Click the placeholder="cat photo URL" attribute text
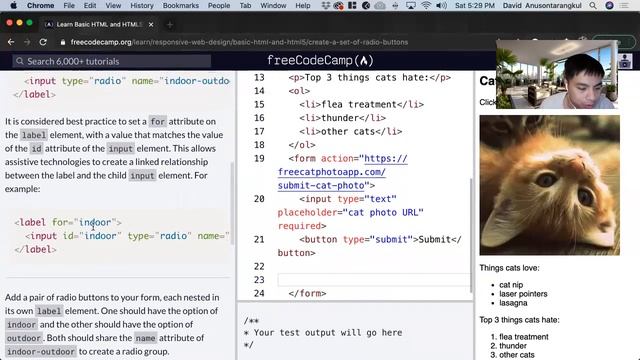This screenshot has height=360, width=640. click(351, 213)
